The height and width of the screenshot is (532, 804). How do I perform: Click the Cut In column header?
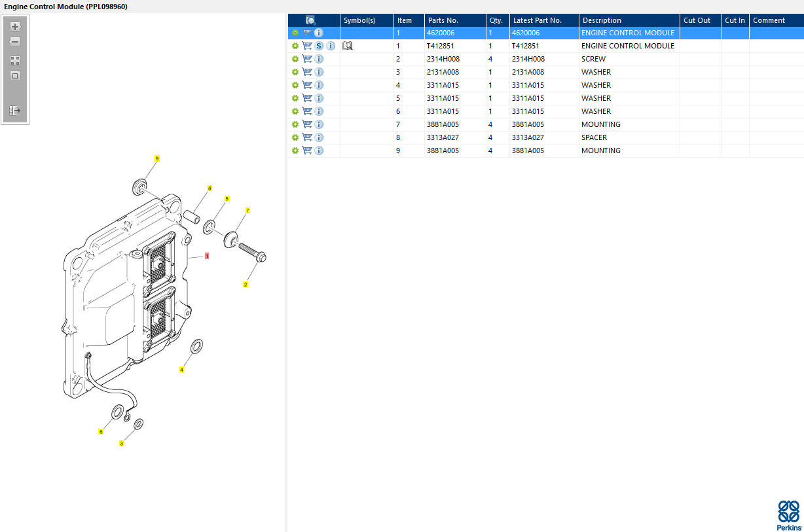click(735, 20)
